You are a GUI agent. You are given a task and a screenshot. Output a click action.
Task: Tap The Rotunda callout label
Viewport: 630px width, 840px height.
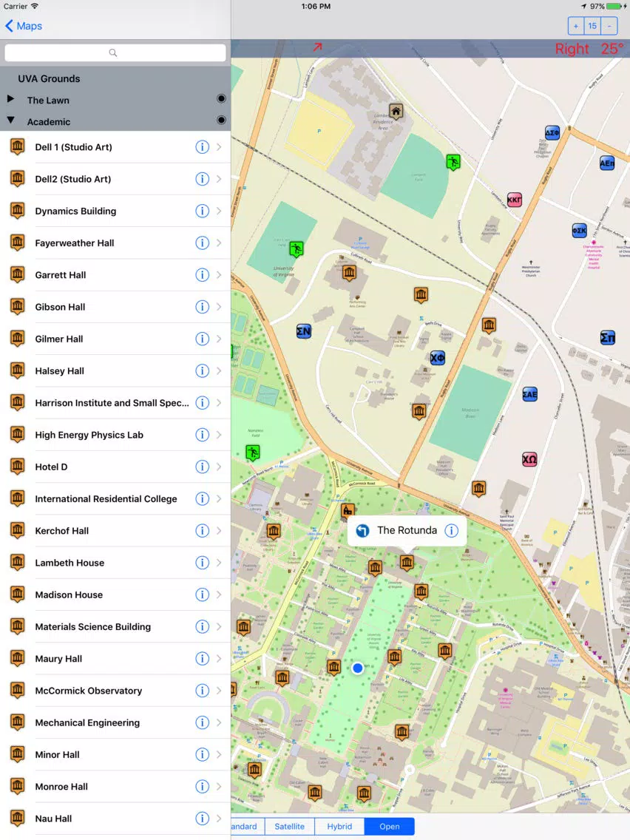(407, 530)
